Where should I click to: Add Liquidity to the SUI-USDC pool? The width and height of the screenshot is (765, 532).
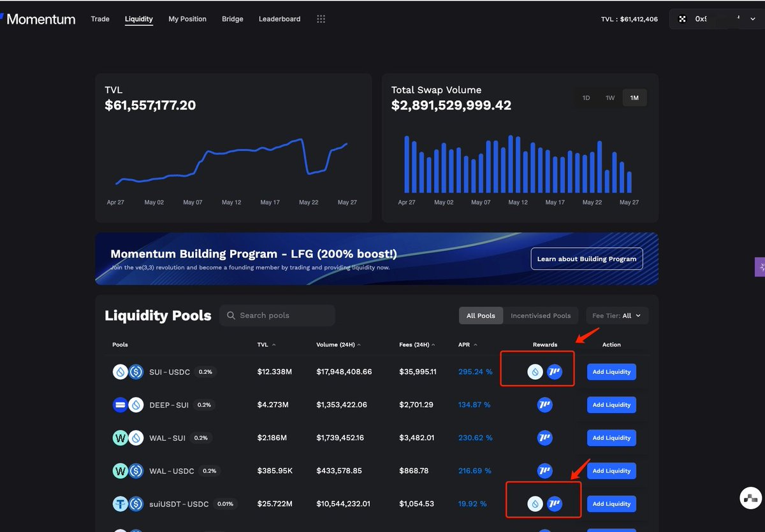[x=611, y=372]
